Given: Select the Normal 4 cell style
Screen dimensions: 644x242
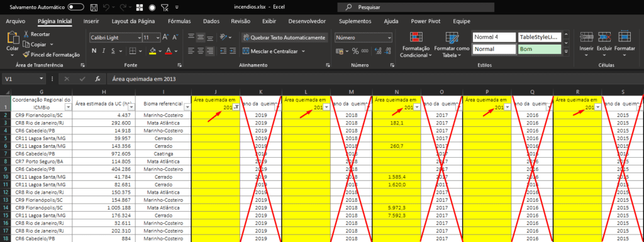Looking at the screenshot, I should [494, 37].
